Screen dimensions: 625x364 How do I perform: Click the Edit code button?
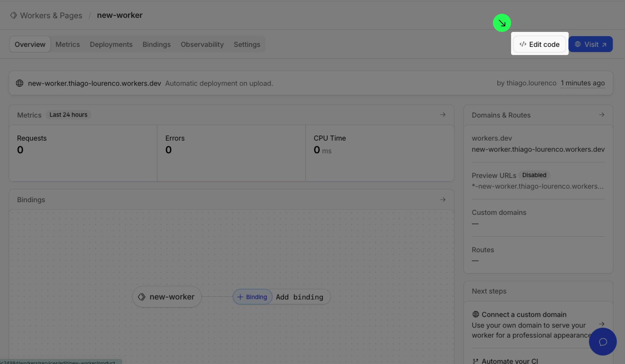click(x=539, y=44)
